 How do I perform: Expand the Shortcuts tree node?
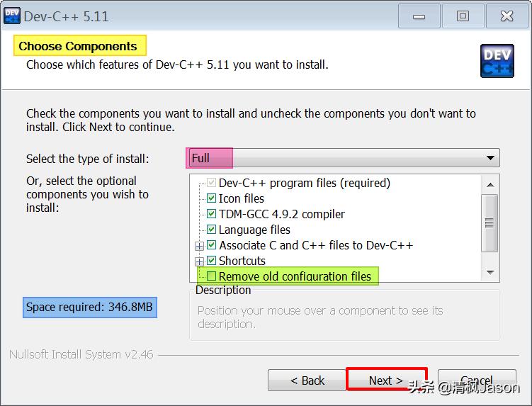(x=200, y=261)
